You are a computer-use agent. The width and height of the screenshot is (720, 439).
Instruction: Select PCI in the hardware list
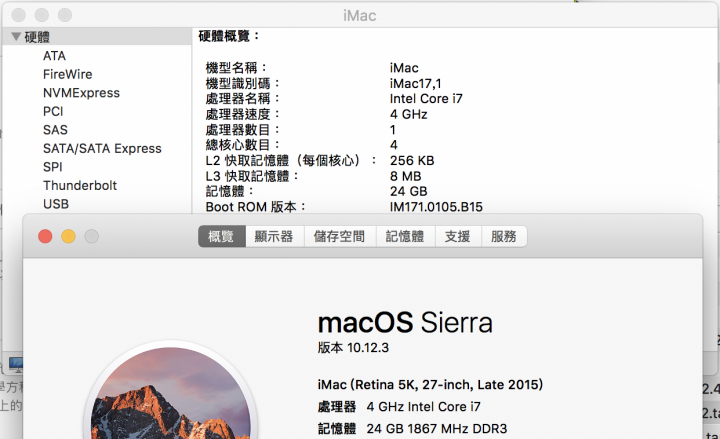coord(53,111)
